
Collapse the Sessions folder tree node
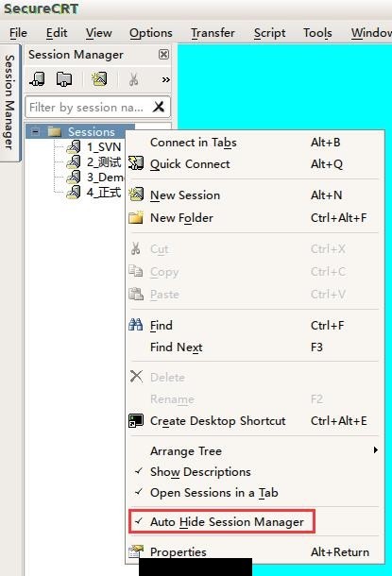click(x=35, y=131)
